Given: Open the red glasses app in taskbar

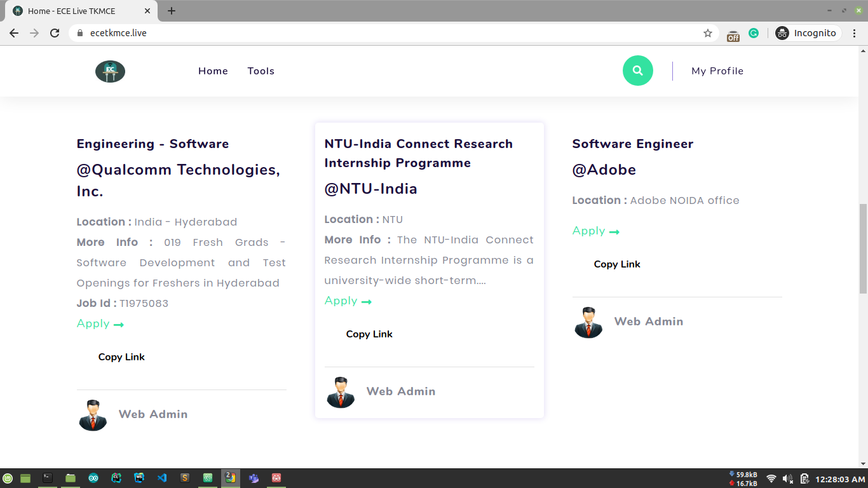Looking at the screenshot, I should tap(276, 478).
